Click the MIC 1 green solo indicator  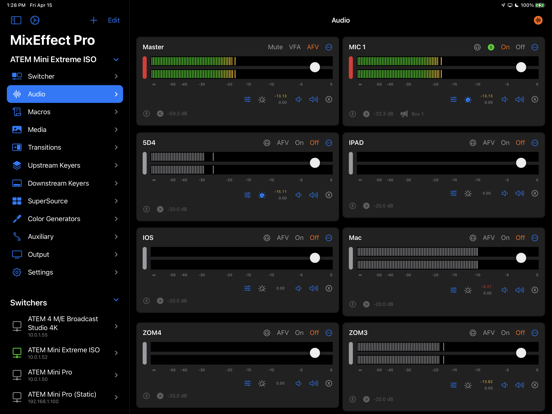[x=491, y=47]
